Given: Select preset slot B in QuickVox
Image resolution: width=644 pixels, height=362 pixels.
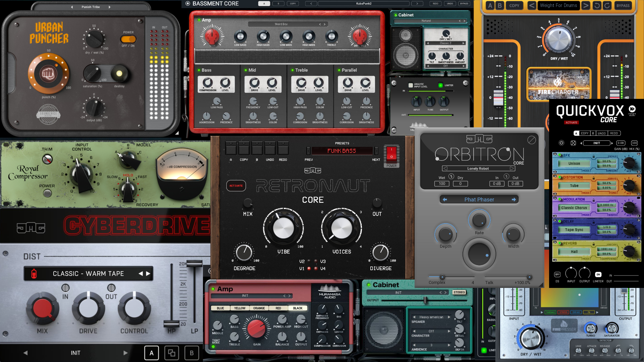Looking at the screenshot, I should [x=593, y=133].
